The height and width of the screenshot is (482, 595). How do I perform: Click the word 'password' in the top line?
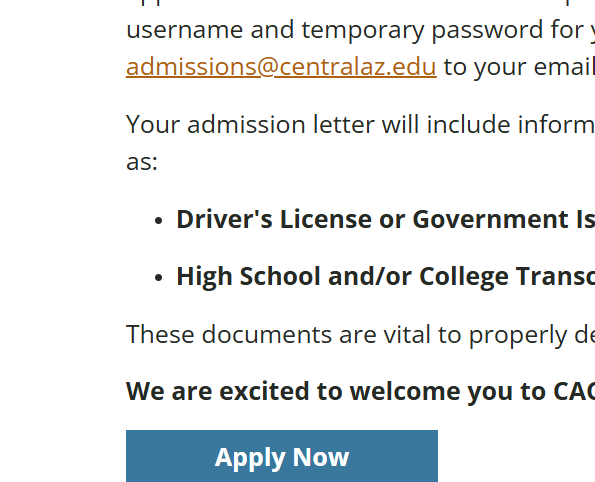click(488, 30)
